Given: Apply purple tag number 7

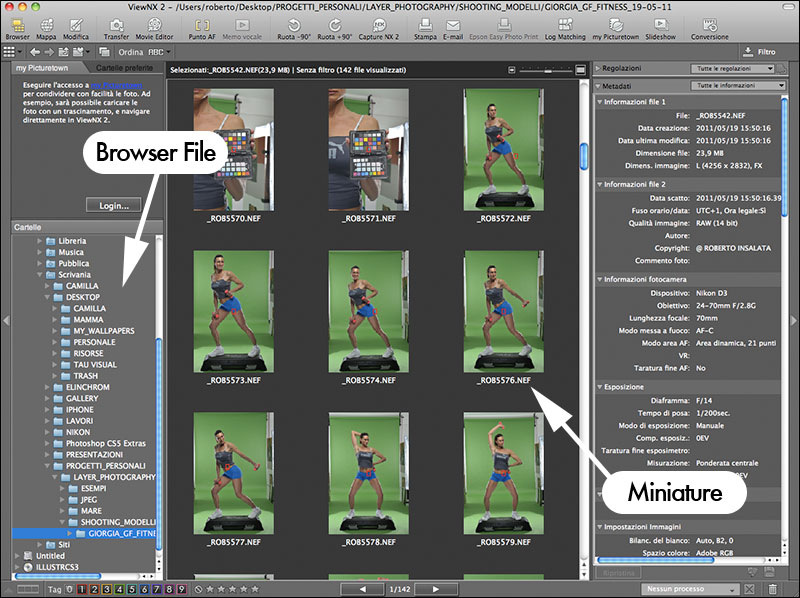Looking at the screenshot, I should pyautogui.click(x=156, y=589).
